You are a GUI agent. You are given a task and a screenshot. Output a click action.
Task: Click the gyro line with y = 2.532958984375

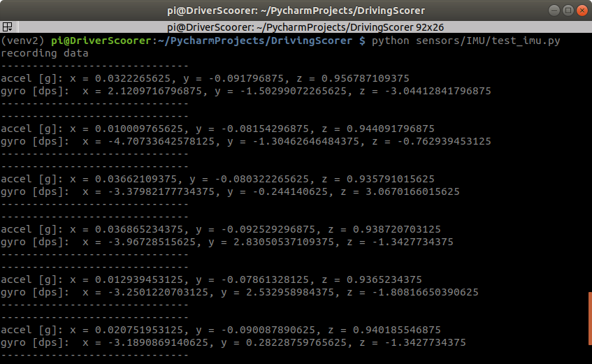[239, 292]
